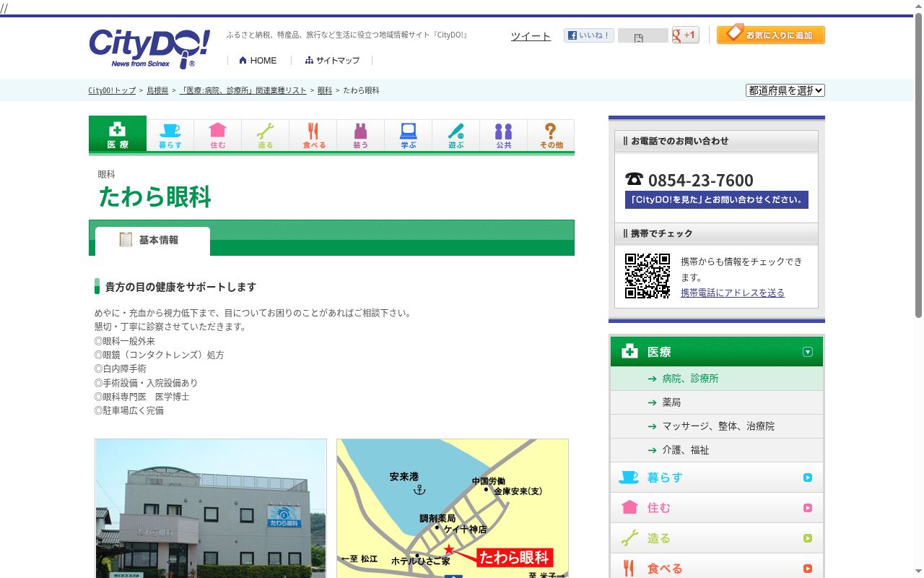Click the phone number 0854-23-7600
This screenshot has height=578, width=924.
coord(700,180)
